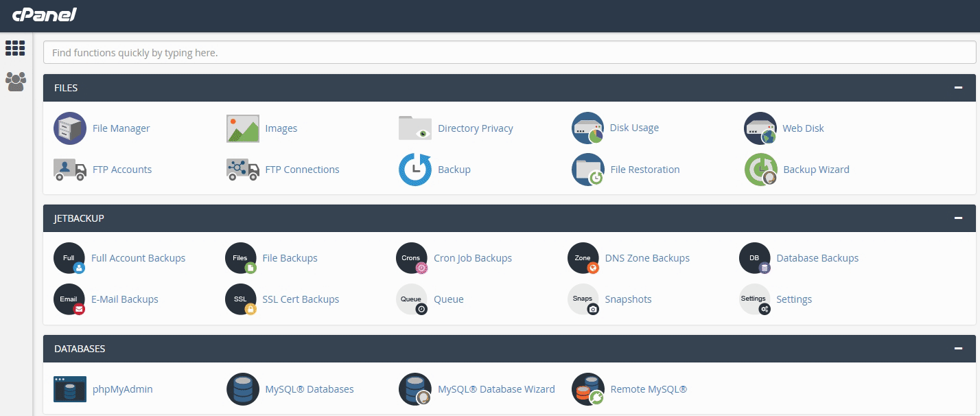Go to the FTP Accounts link
The width and height of the screenshot is (980, 416).
pyautogui.click(x=122, y=170)
